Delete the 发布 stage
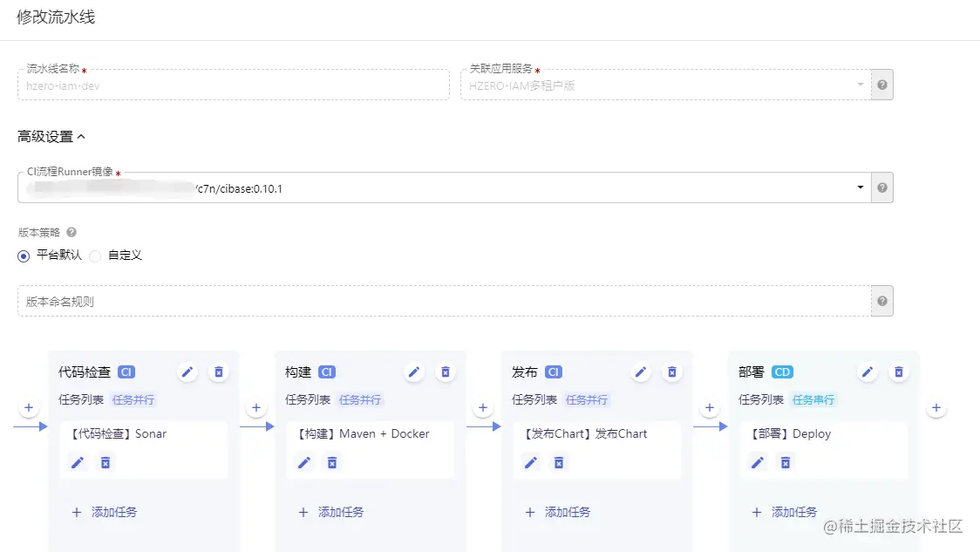This screenshot has height=552, width=980. click(672, 372)
